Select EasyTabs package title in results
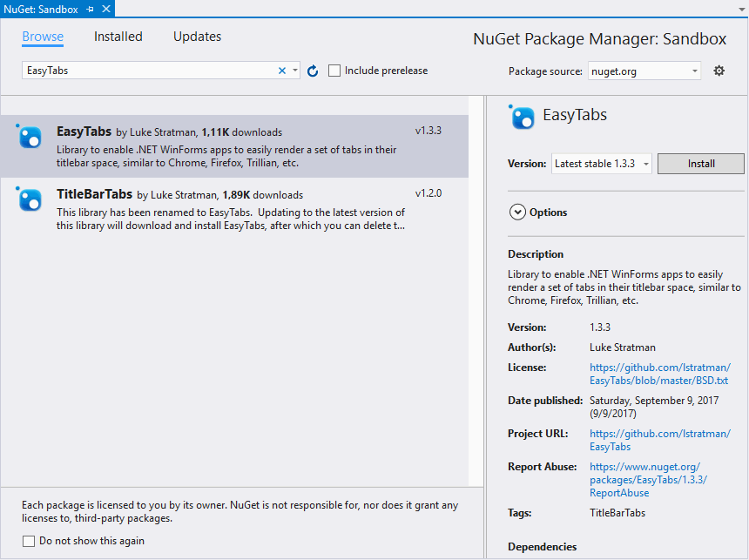Image resolution: width=749 pixels, height=560 pixels. pyautogui.click(x=84, y=132)
